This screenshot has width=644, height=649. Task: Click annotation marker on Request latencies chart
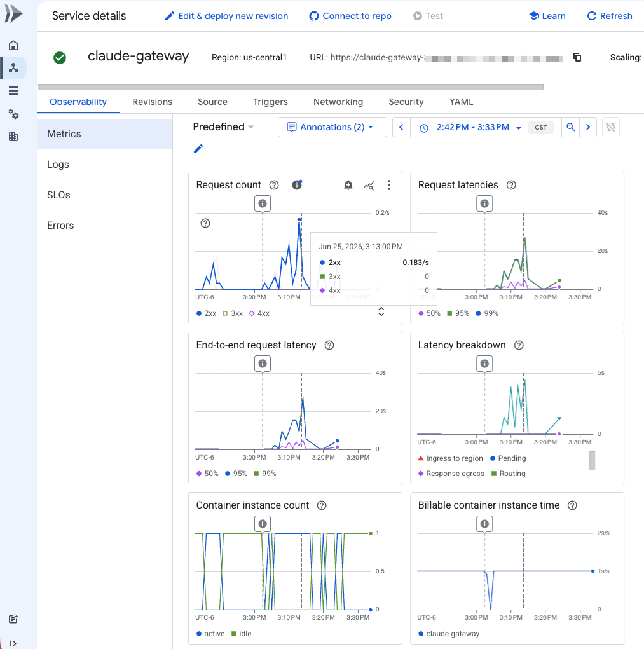pyautogui.click(x=484, y=203)
